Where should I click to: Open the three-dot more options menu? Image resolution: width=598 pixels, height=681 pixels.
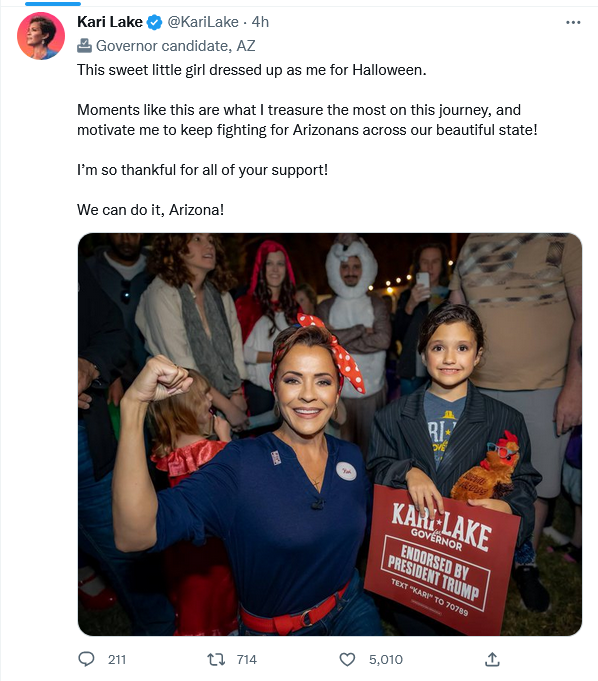point(573,22)
